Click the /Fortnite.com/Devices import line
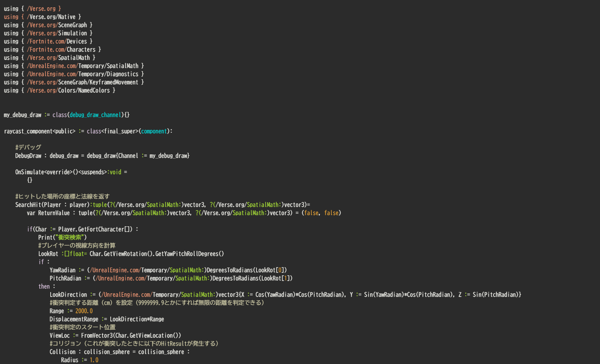This screenshot has width=600, height=364. (x=48, y=41)
